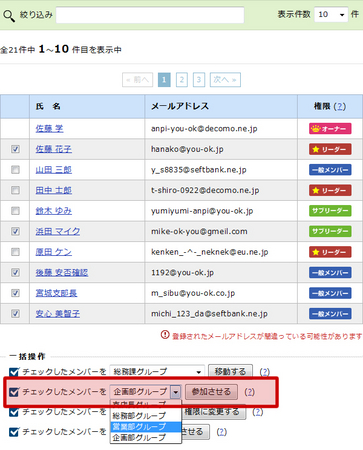This screenshot has height=450, width=363.
Task: Click the 一般メンバー badge for 宮城支部長
Action: click(x=330, y=293)
